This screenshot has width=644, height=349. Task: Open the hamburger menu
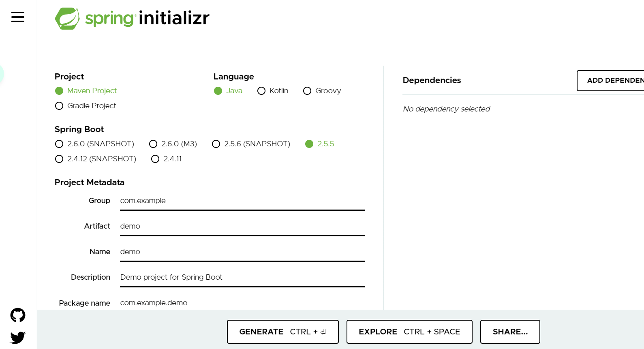(18, 17)
